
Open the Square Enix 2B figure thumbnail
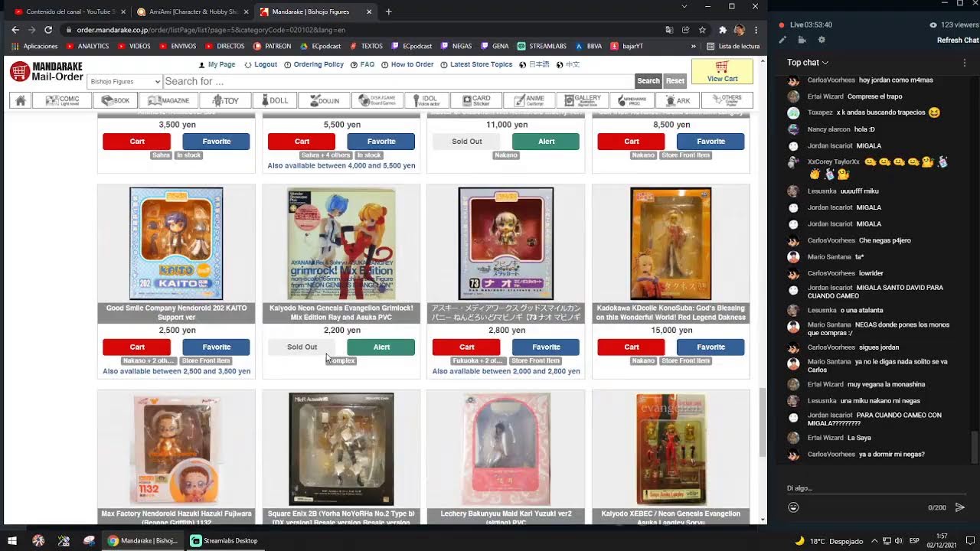click(341, 449)
